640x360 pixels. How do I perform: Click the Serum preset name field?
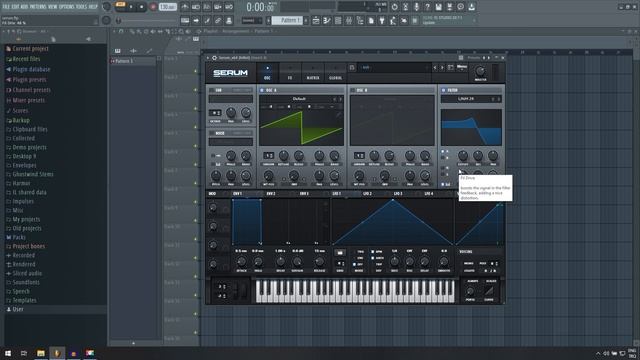click(395, 68)
